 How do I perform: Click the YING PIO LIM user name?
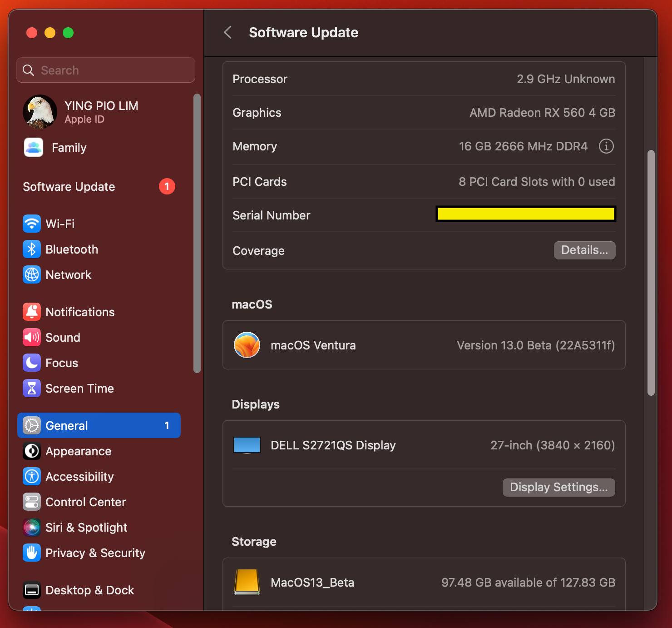pos(101,106)
